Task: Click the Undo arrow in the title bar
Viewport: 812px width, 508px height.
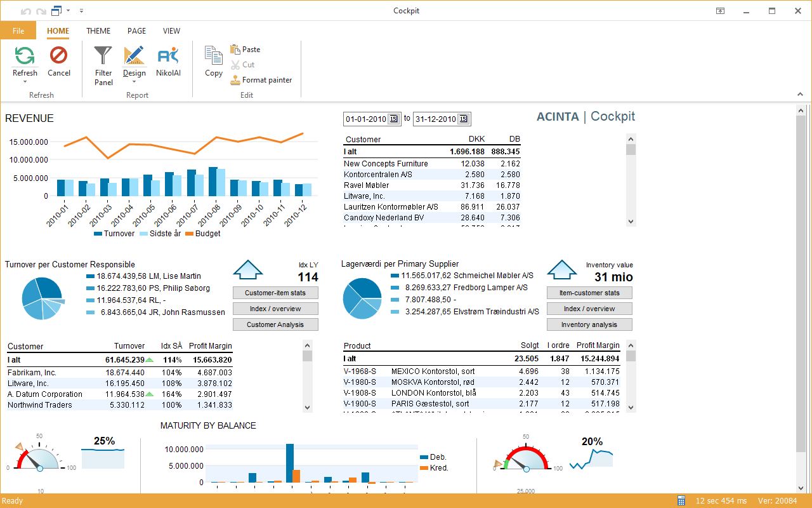Action: click(x=25, y=11)
